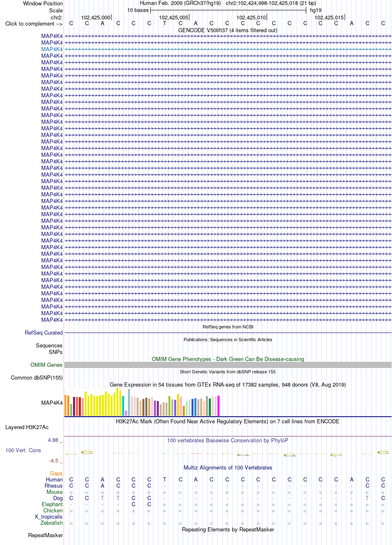Click the Repeating Elements by RepeatMasker title
Image resolution: width=392 pixels, height=545 pixels.
coord(228,529)
